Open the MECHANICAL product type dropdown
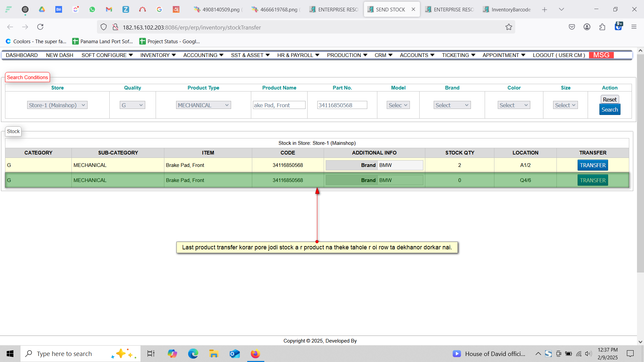 203,105
